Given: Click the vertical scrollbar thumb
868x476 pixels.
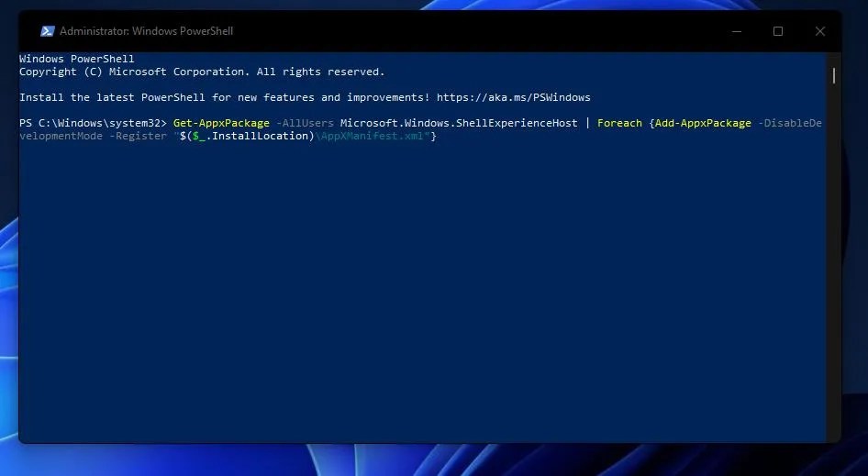Looking at the screenshot, I should [834, 76].
